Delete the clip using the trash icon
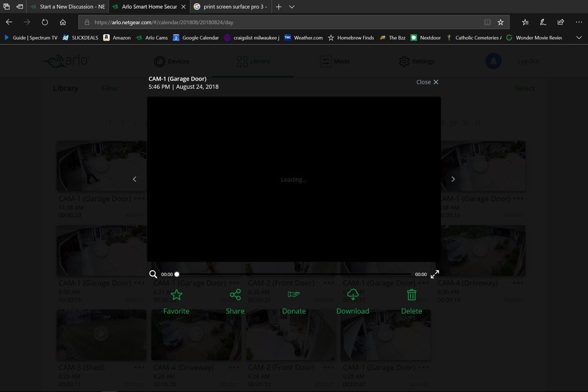This screenshot has width=588, height=392. click(x=411, y=295)
